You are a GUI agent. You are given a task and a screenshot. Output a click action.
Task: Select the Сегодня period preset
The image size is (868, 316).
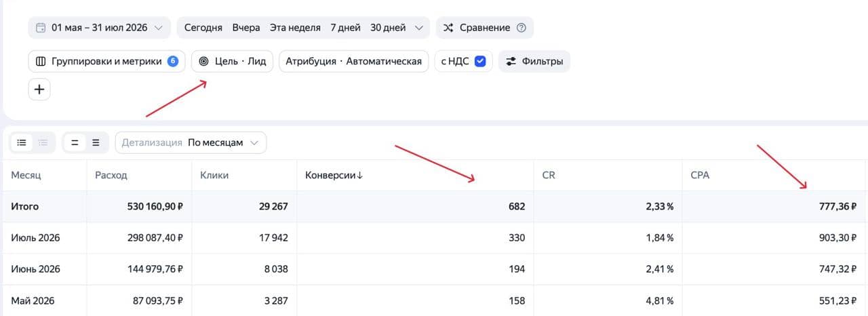click(x=203, y=28)
